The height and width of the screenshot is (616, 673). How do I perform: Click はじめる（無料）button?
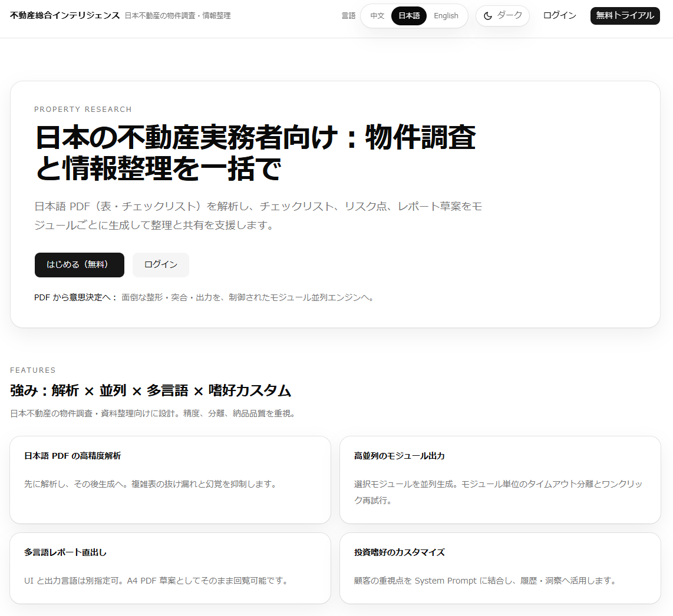(x=80, y=264)
